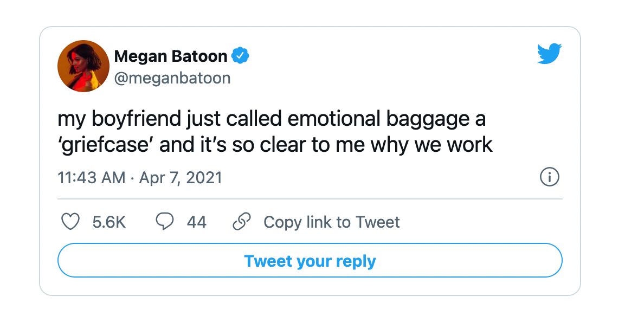Open Megan Batoon's round profile photo
644x322 pixels.
83,66
